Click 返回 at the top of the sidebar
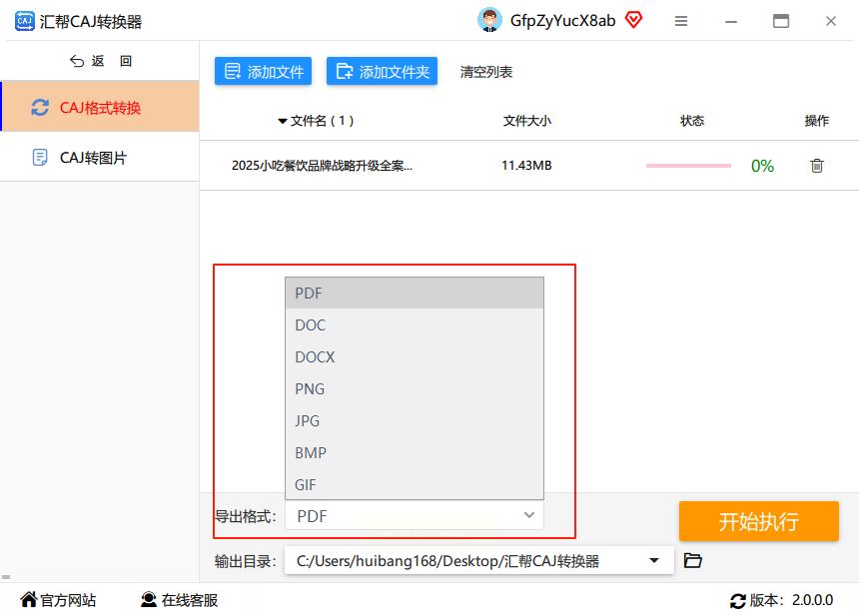Image resolution: width=859 pixels, height=616 pixels. coord(92,61)
